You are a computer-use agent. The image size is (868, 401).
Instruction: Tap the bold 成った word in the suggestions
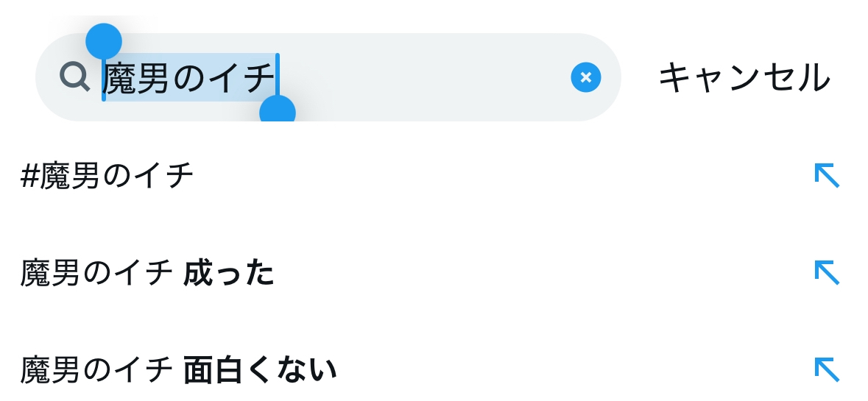(x=228, y=274)
